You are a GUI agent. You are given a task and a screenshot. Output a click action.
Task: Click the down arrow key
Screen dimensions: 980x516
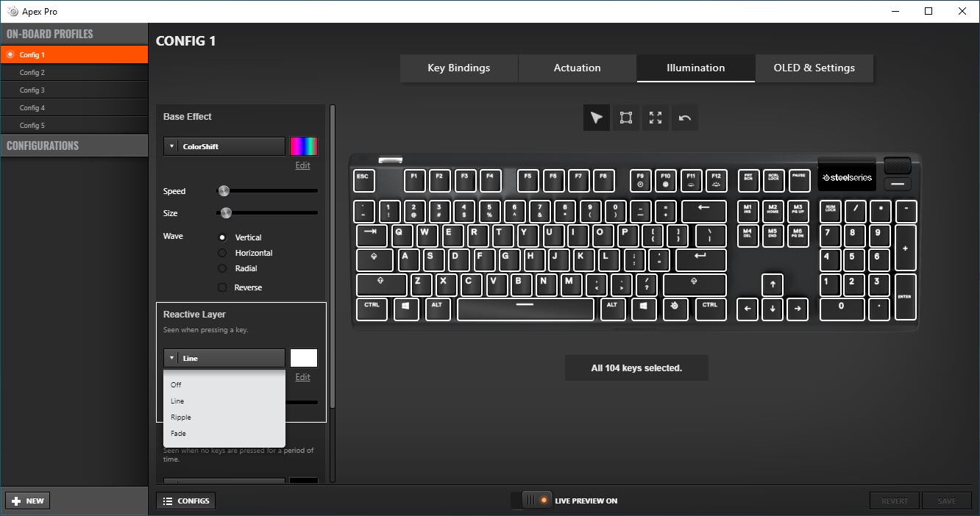[773, 309]
